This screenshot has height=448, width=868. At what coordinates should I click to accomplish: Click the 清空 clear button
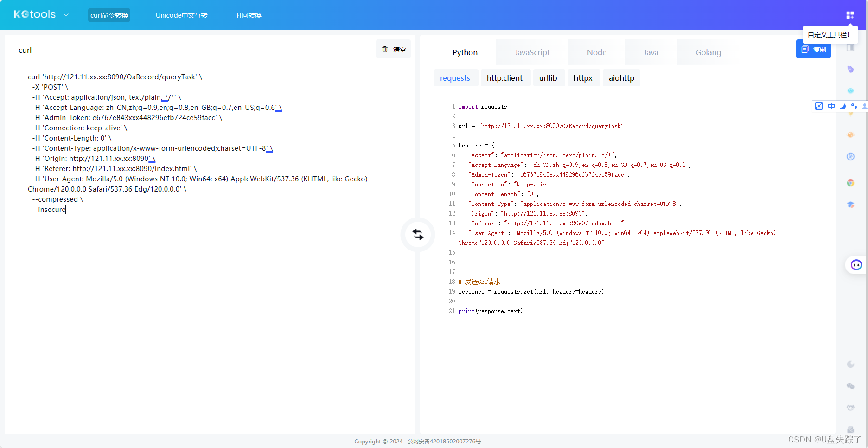[x=394, y=49]
